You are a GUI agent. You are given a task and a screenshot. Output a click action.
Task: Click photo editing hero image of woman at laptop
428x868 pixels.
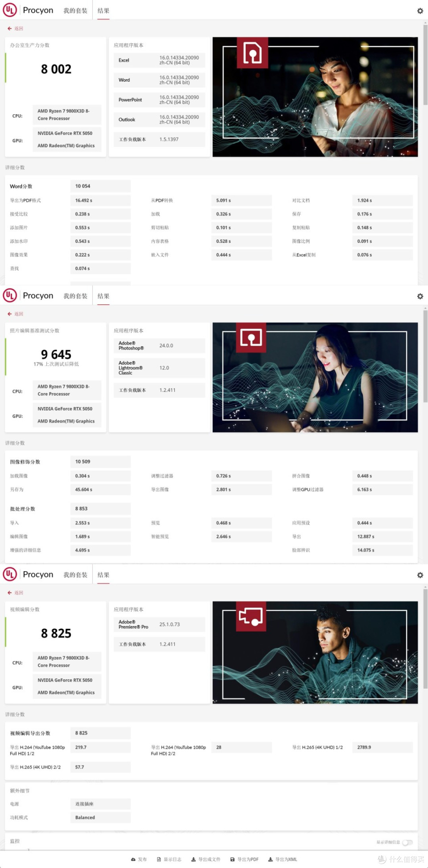[315, 377]
